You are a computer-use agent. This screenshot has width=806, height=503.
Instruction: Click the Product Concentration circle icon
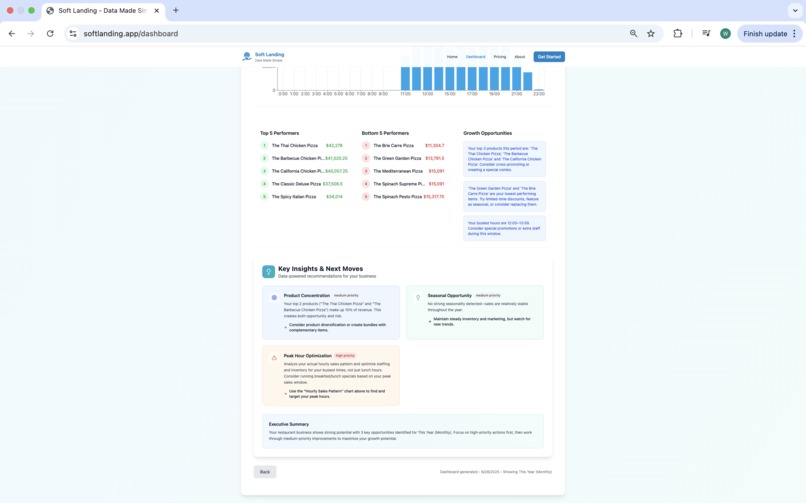pos(274,297)
